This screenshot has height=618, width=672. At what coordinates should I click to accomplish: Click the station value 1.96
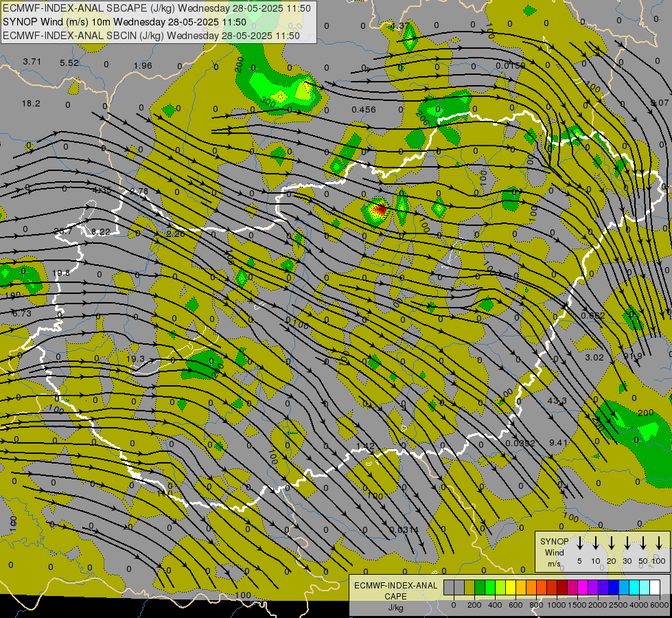click(x=143, y=66)
